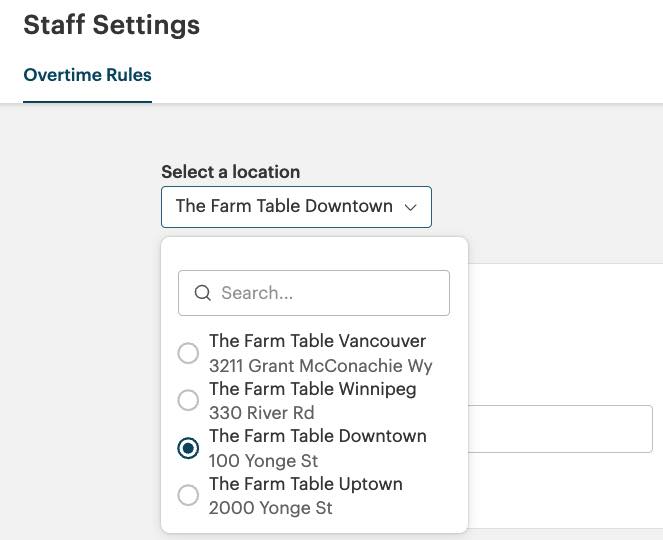Click the '330 River Rd' address line
Image resolution: width=663 pixels, height=540 pixels.
[x=261, y=413]
